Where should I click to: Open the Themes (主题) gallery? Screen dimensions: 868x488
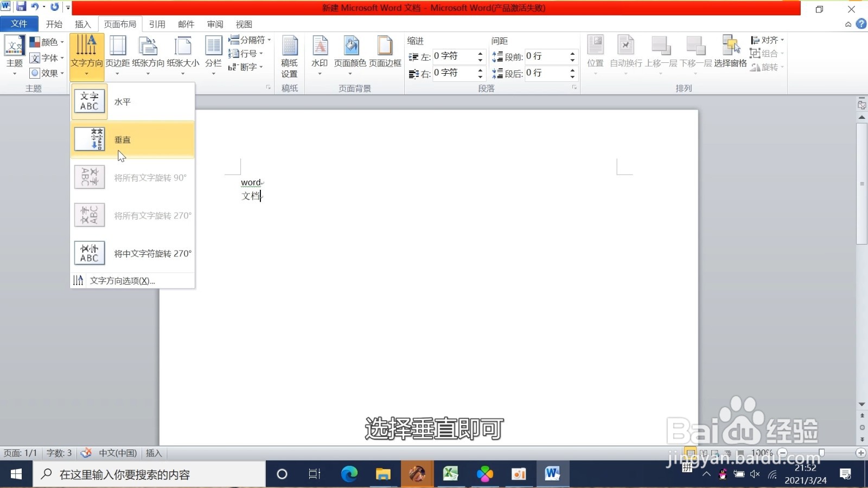click(x=15, y=56)
